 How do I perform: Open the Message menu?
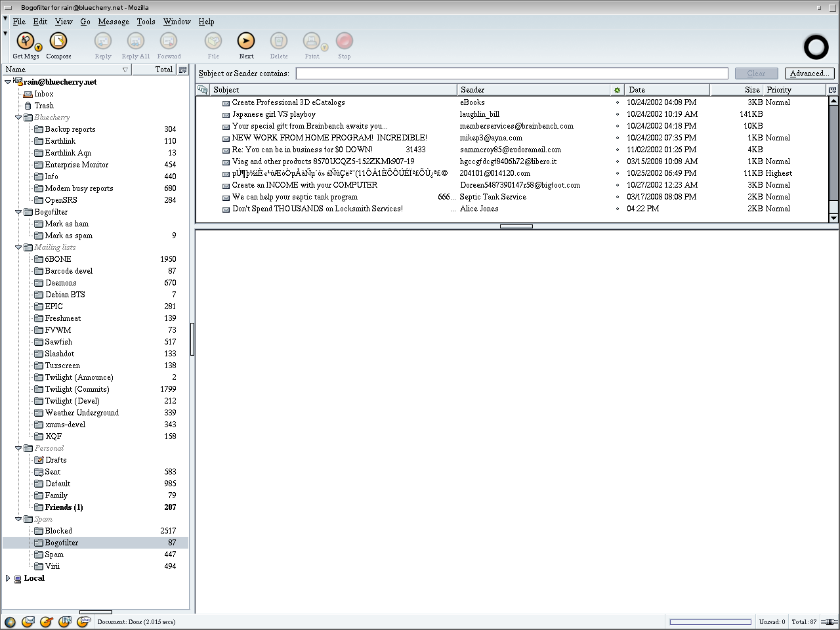[114, 22]
